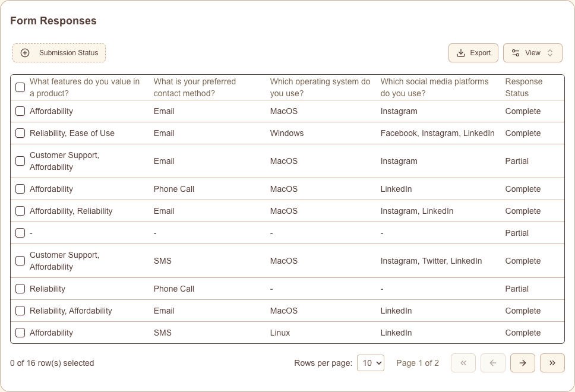The height and width of the screenshot is (392, 575).
Task: Click the Export button
Action: click(x=473, y=53)
